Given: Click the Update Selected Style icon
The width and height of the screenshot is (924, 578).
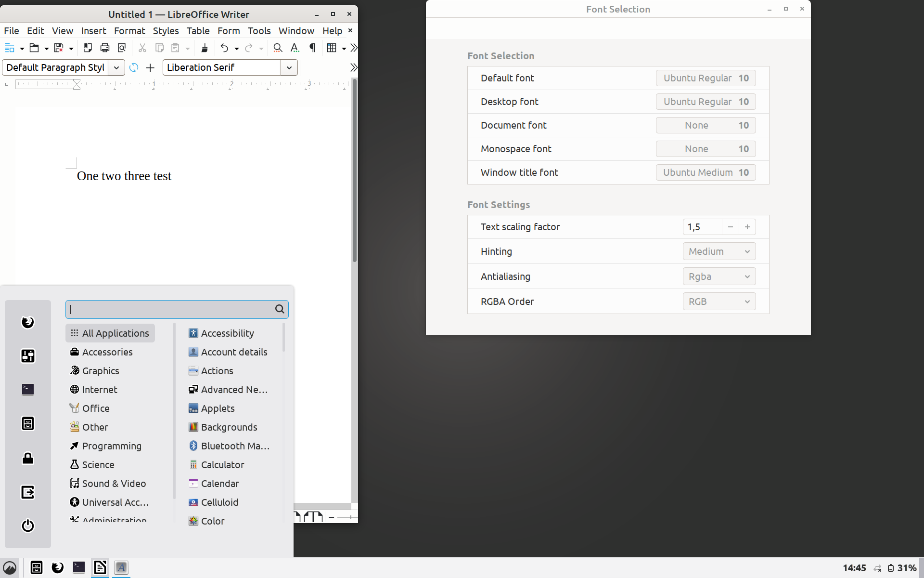Looking at the screenshot, I should (x=134, y=67).
